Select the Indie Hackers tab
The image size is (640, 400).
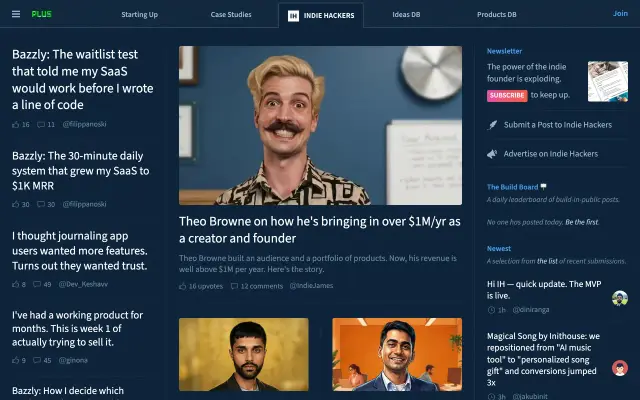point(321,16)
